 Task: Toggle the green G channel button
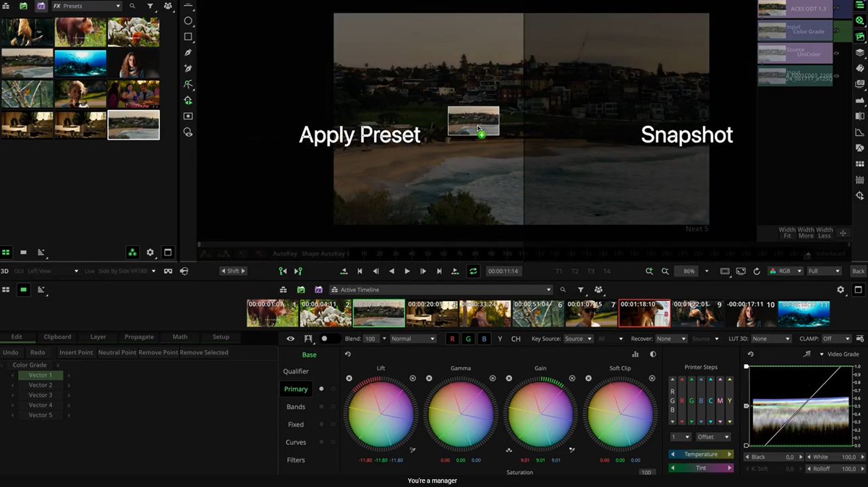468,339
